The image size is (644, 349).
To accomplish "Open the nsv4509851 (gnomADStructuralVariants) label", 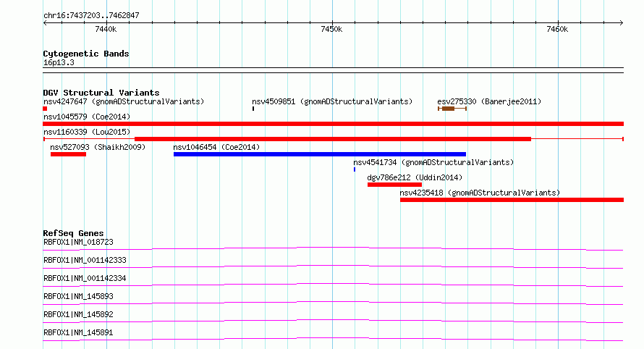I will pos(332,101).
